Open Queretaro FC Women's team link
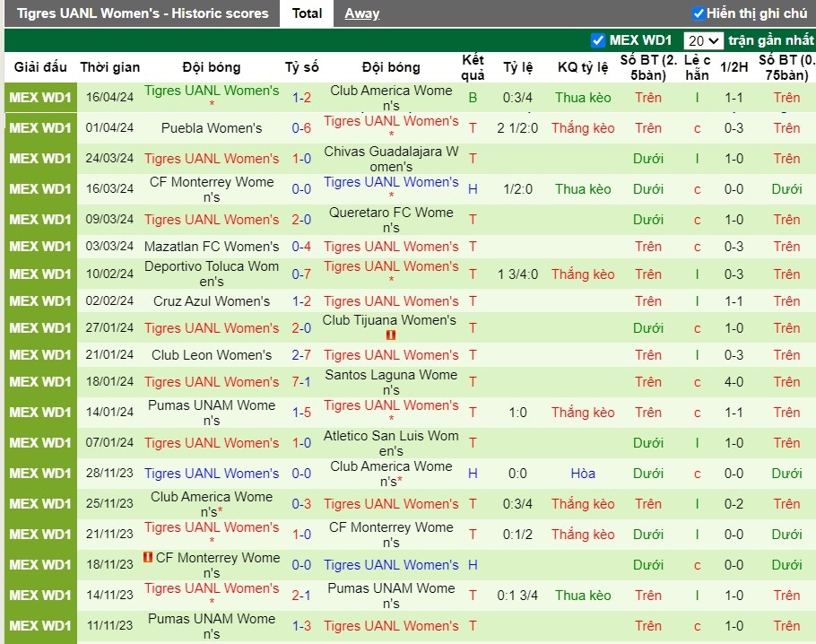The height and width of the screenshot is (644, 816). pos(391,220)
